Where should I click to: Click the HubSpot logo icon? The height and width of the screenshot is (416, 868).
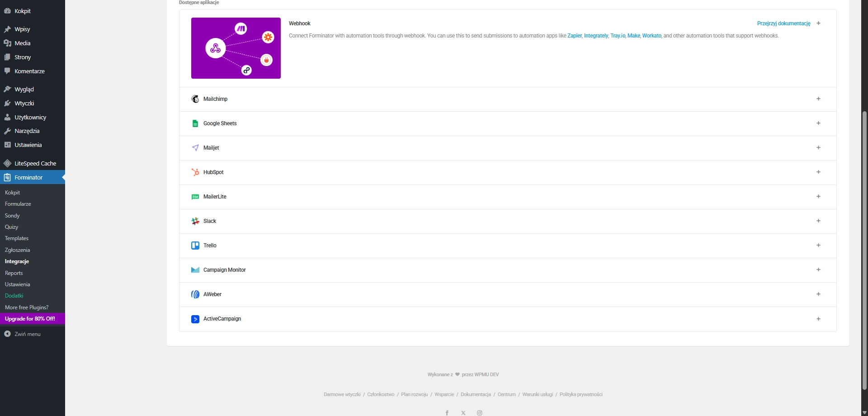(x=195, y=172)
